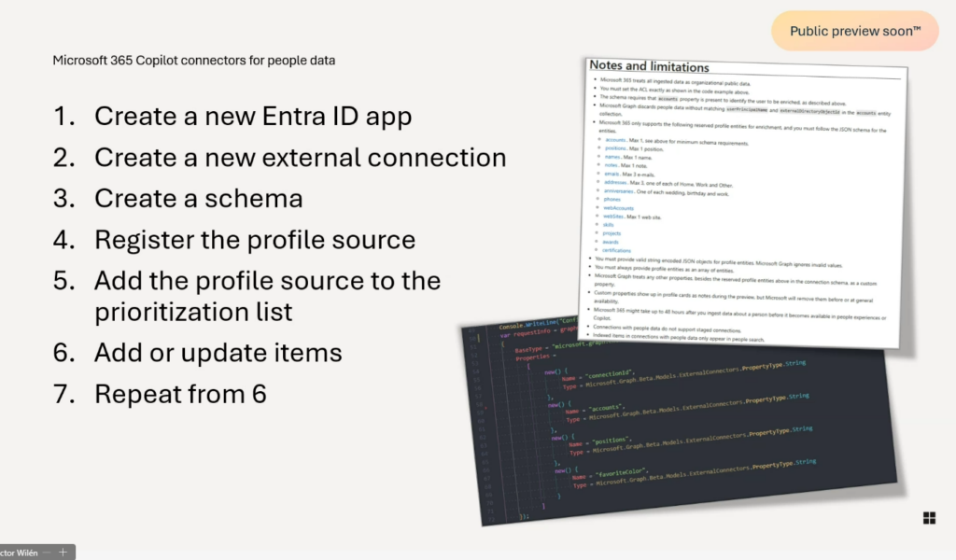Screen dimensions: 956x560
Task: Click the 'Wilén' presenter name label
Action: (19, 553)
